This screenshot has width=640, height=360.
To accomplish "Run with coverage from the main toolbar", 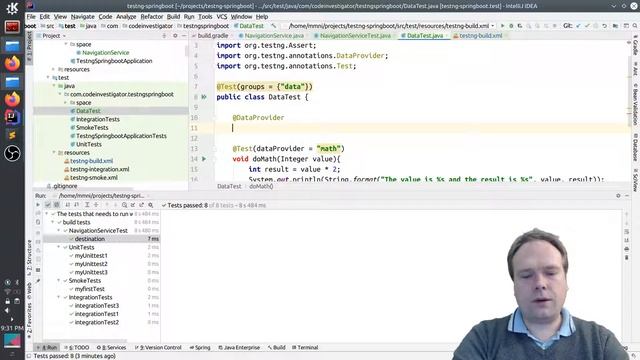I will [520, 26].
